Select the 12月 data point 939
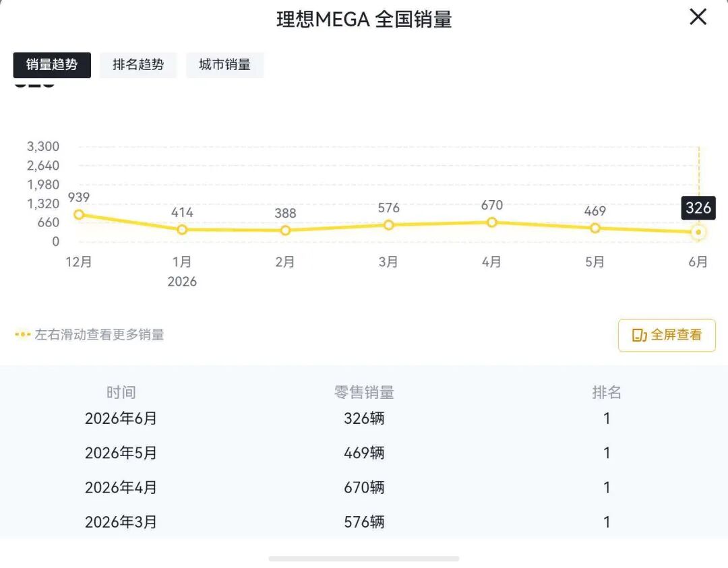This screenshot has height=568, width=728. 79,214
